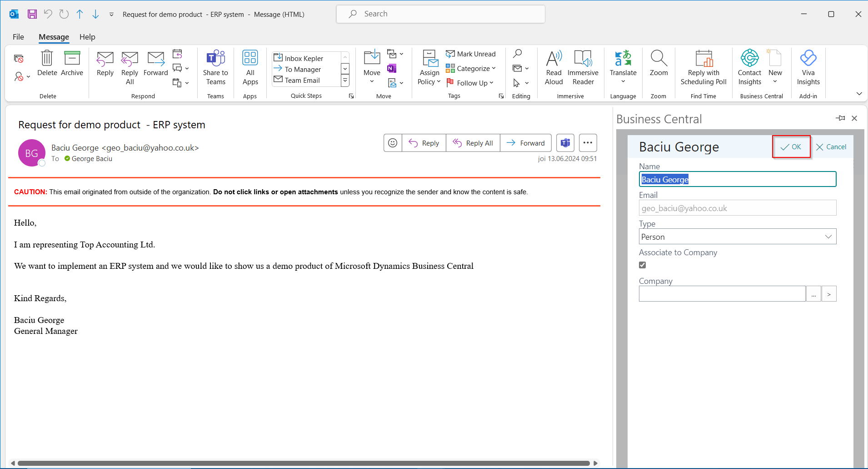868x469 pixels.
Task: Open the Customize Quick Access Toolbar dropdown
Action: pyautogui.click(x=111, y=15)
